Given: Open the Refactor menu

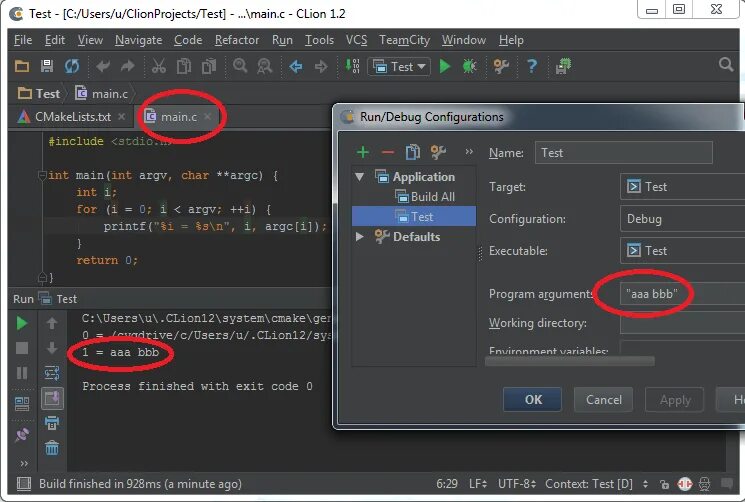Looking at the screenshot, I should coord(237,40).
